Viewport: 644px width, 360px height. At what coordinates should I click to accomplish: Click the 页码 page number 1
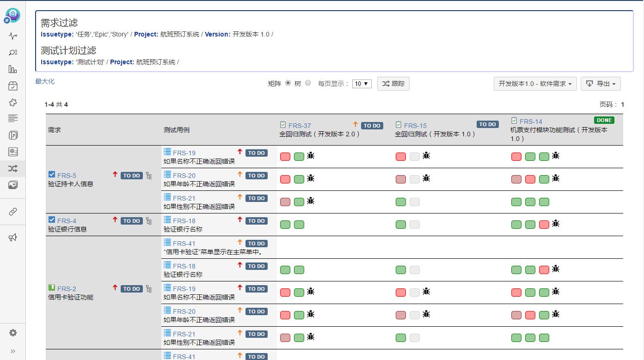(623, 104)
